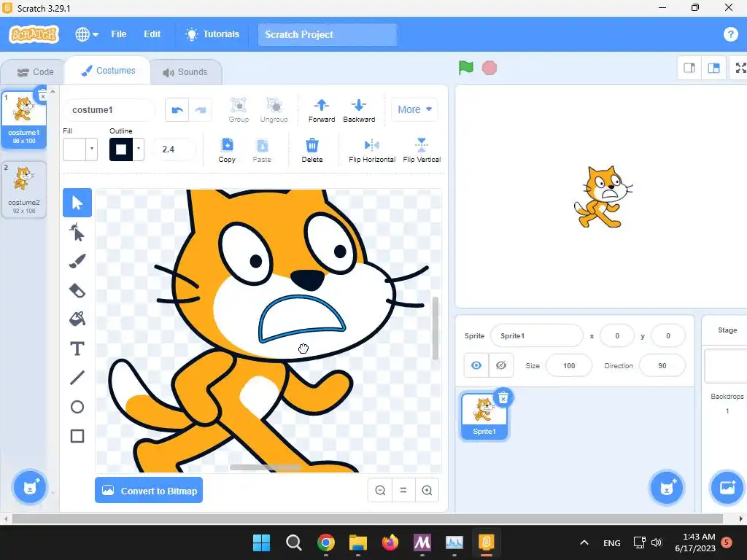
Task: Select the Text tool
Action: click(x=77, y=349)
